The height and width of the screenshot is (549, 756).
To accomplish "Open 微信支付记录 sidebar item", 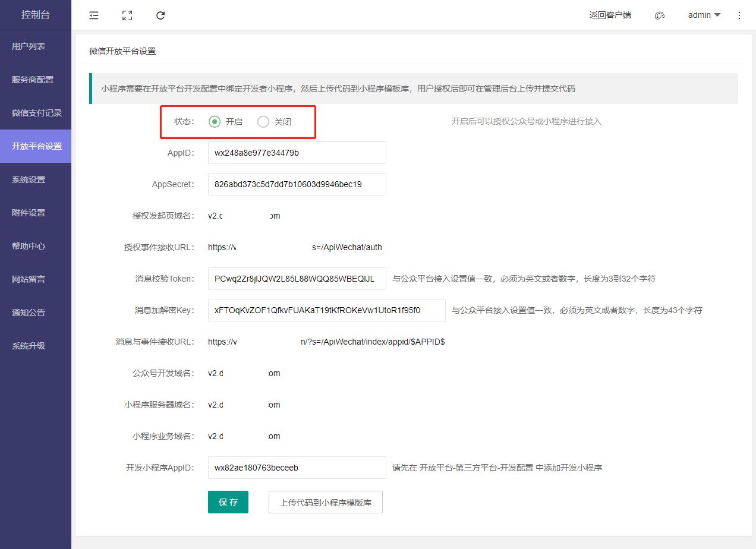I will (37, 113).
